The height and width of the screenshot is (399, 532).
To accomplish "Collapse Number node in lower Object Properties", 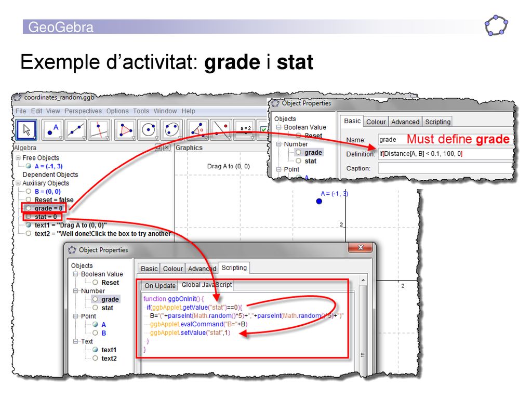I will coord(76,291).
